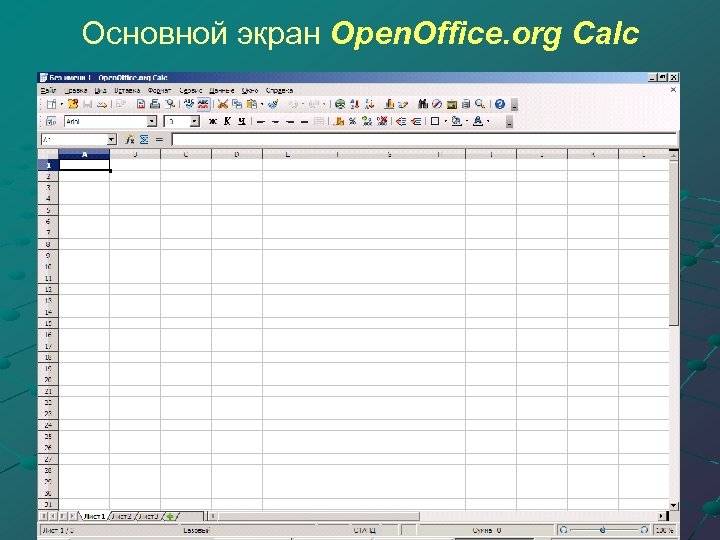Click the Sort Descending icon

369,104
